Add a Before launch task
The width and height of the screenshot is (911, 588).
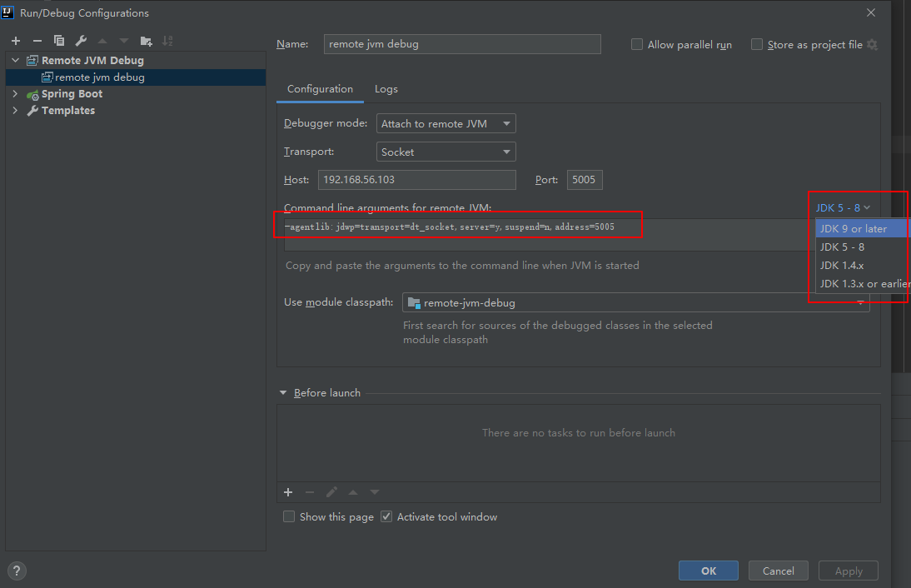click(x=288, y=493)
